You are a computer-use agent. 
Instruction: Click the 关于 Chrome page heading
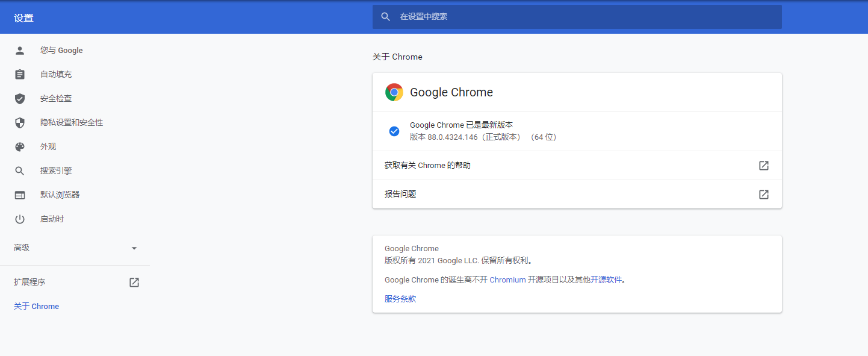tap(397, 57)
